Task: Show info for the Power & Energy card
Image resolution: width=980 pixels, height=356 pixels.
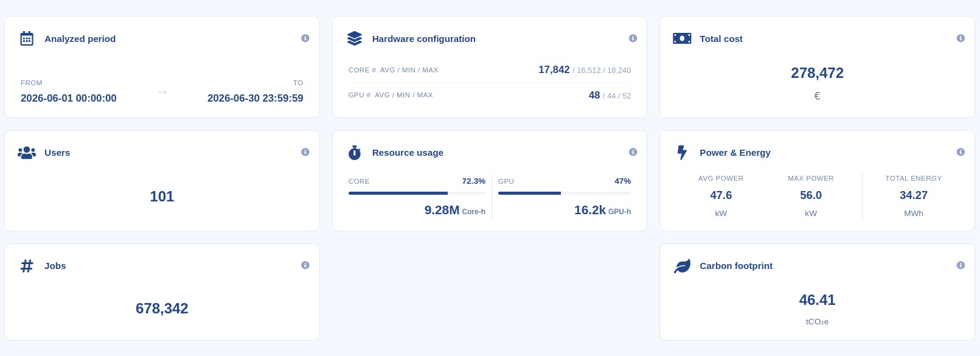Action: [961, 152]
